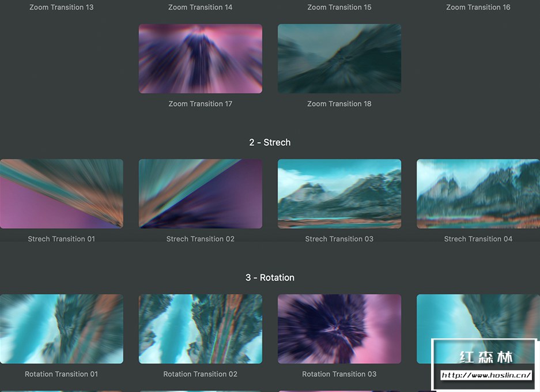Click the "Strech Transition 04" label
The image size is (540, 392).
pos(478,239)
